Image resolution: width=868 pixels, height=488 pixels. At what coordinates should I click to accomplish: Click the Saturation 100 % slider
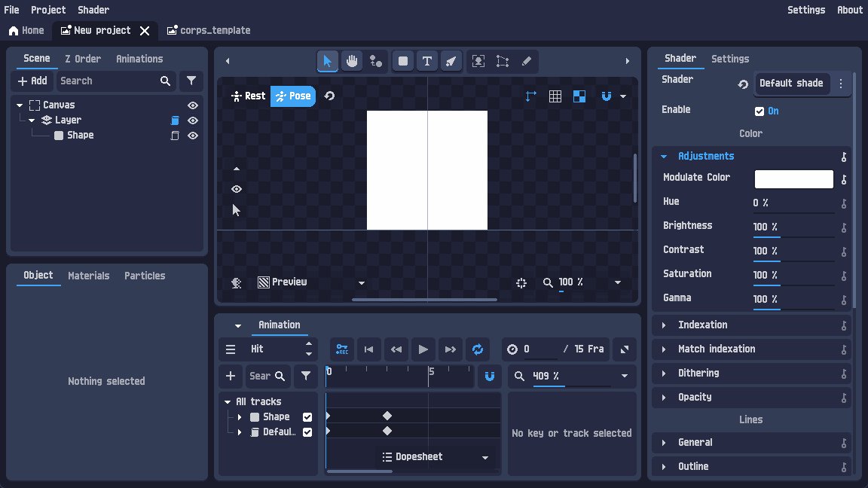click(x=793, y=275)
